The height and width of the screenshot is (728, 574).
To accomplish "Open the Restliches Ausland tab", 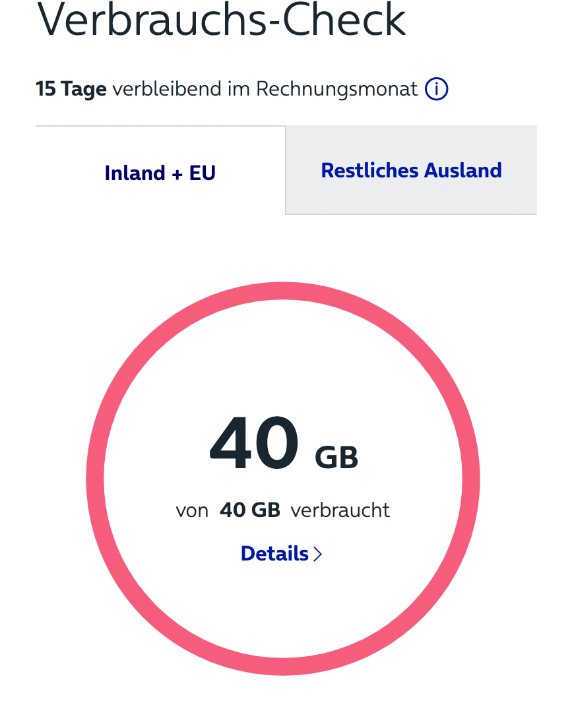I will pyautogui.click(x=411, y=170).
